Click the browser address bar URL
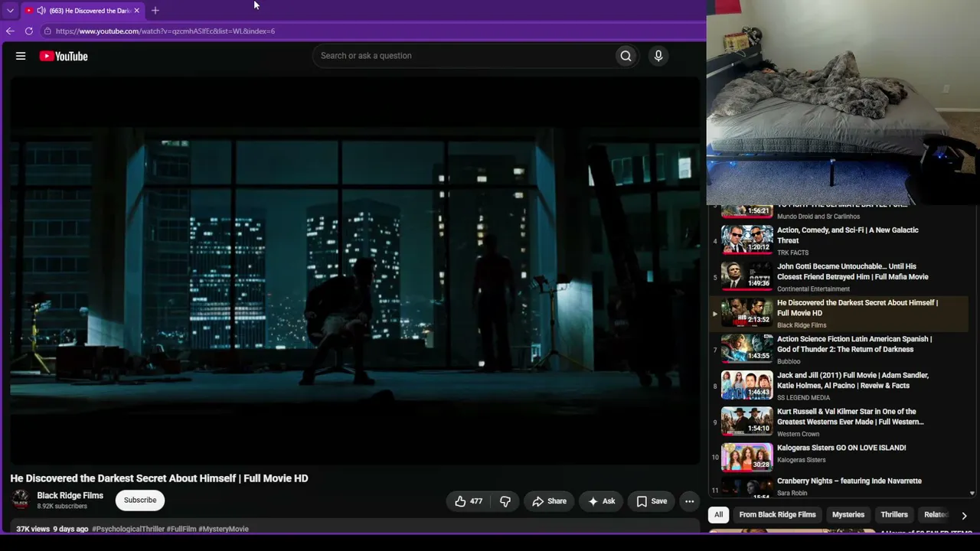 coord(165,31)
